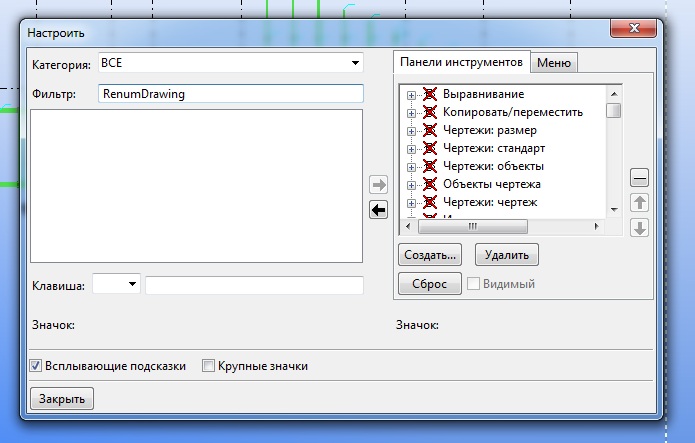Select the Копировать/переместить toolbar entry
The image size is (695, 443).
[x=513, y=112]
